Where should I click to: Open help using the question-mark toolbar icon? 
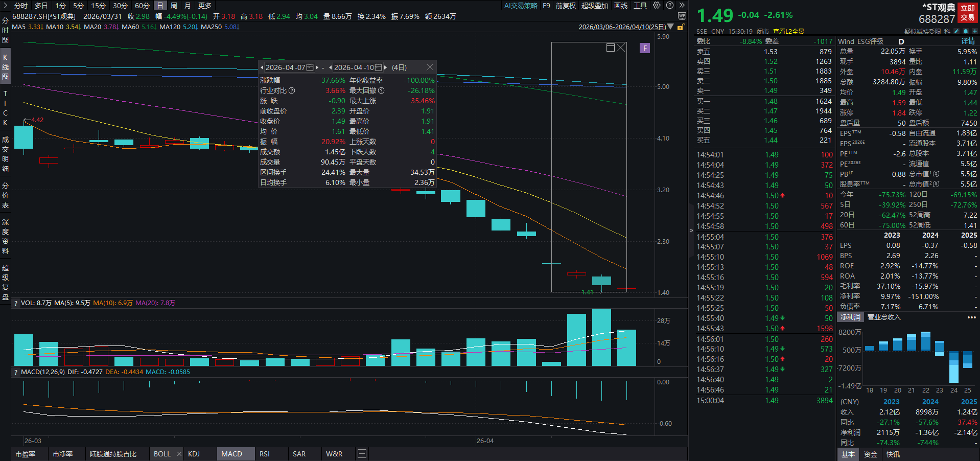(670, 6)
